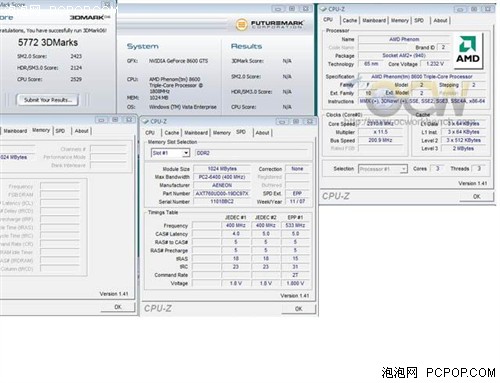
Task: Click the Manufacturer value AENEON
Action: 222,185
